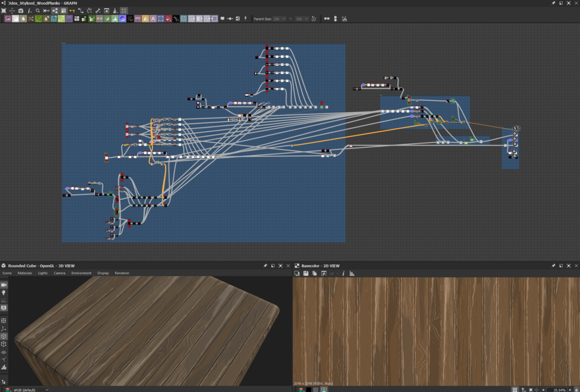Image resolution: width=580 pixels, height=392 pixels.
Task: Add an FX-Map node
Action: 77,18
